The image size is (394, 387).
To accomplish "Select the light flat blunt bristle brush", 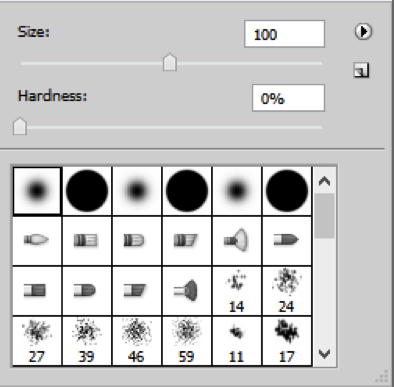I will click(x=87, y=240).
